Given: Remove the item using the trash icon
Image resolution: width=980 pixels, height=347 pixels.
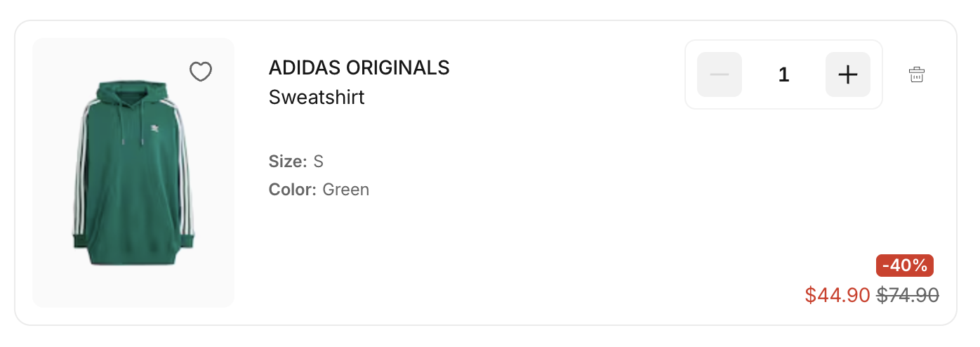Looking at the screenshot, I should [917, 74].
